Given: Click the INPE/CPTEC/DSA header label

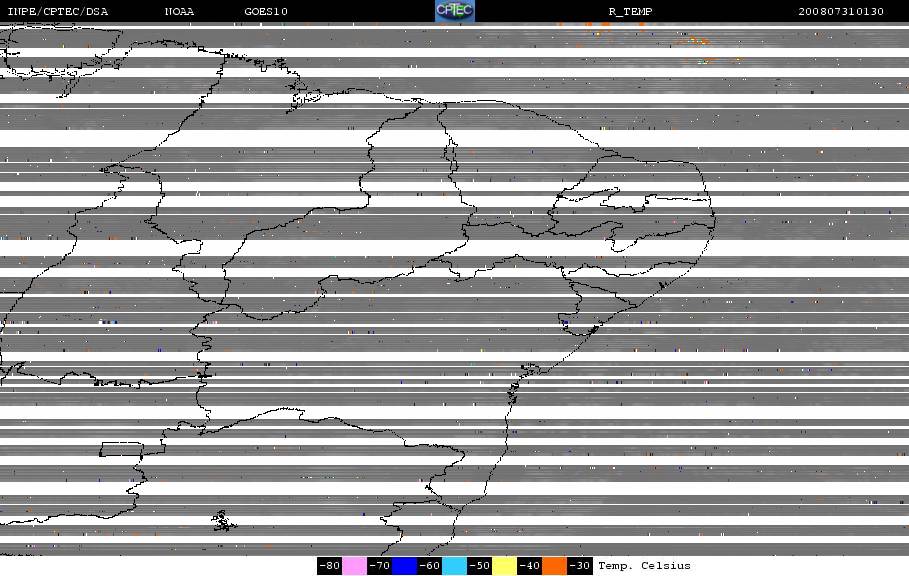Looking at the screenshot, I should [57, 12].
